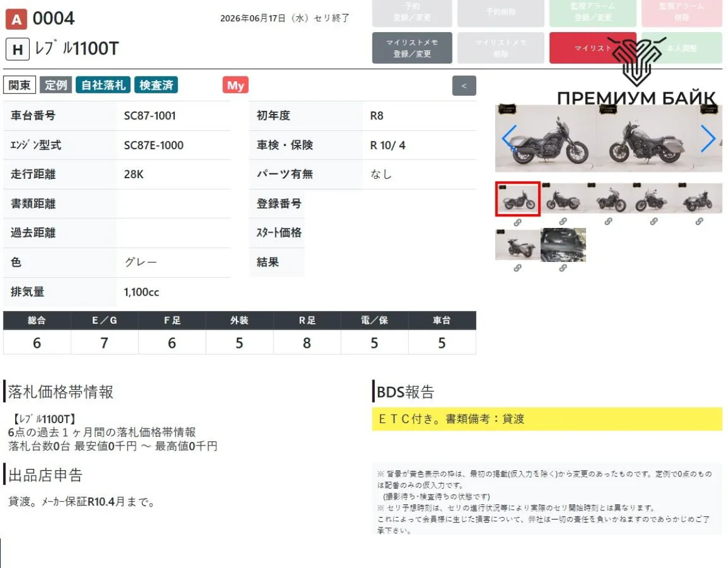Click link icon under the engine close-up thumbnail
The height and width of the screenshot is (568, 728).
pos(563,268)
